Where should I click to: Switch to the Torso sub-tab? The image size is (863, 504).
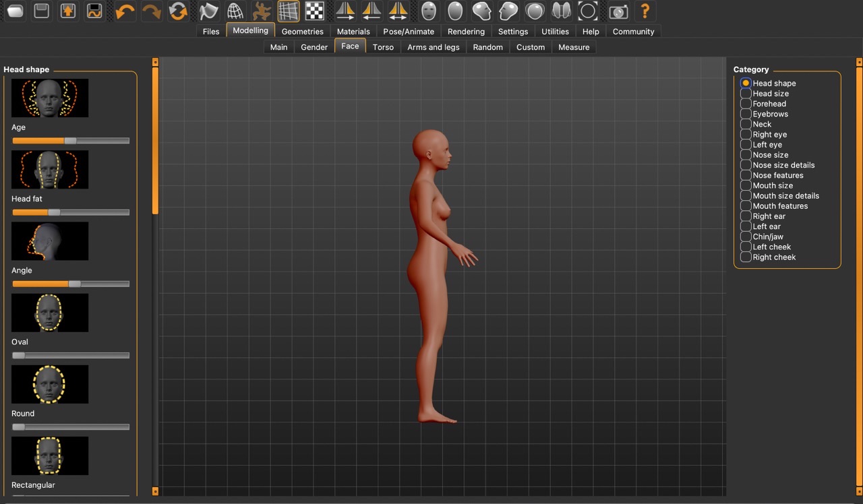coord(383,47)
